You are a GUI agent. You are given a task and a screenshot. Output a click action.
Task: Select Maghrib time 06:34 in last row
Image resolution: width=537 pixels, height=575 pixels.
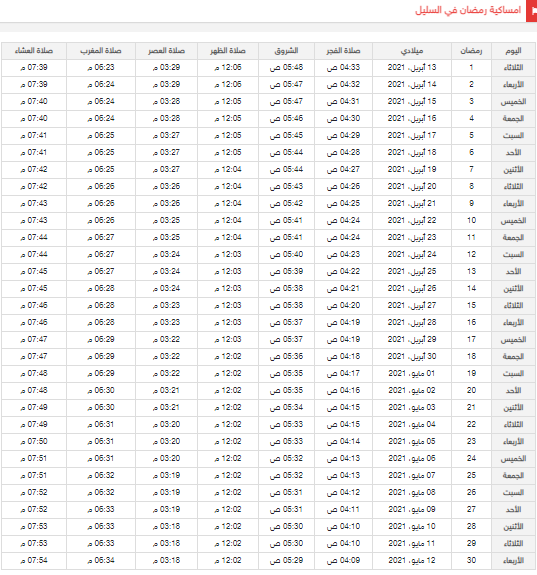[101, 560]
